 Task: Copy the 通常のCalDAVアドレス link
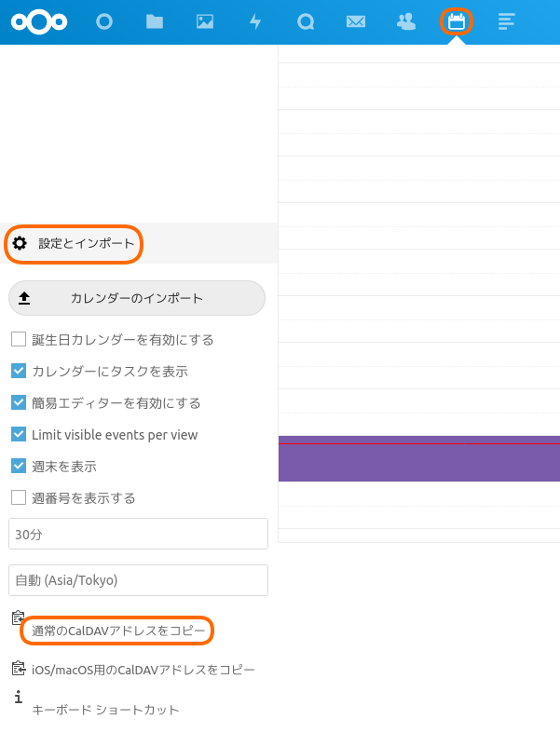[117, 631]
